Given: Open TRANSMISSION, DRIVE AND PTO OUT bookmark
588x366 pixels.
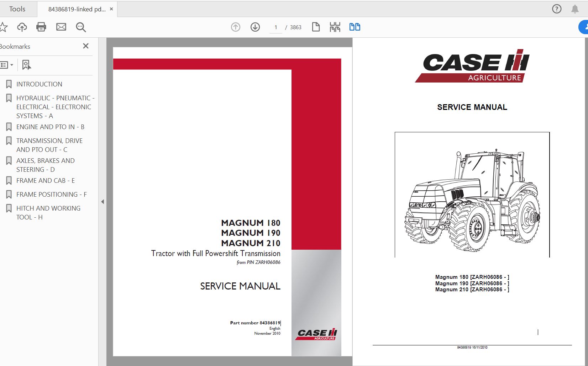Looking at the screenshot, I should click(x=49, y=145).
